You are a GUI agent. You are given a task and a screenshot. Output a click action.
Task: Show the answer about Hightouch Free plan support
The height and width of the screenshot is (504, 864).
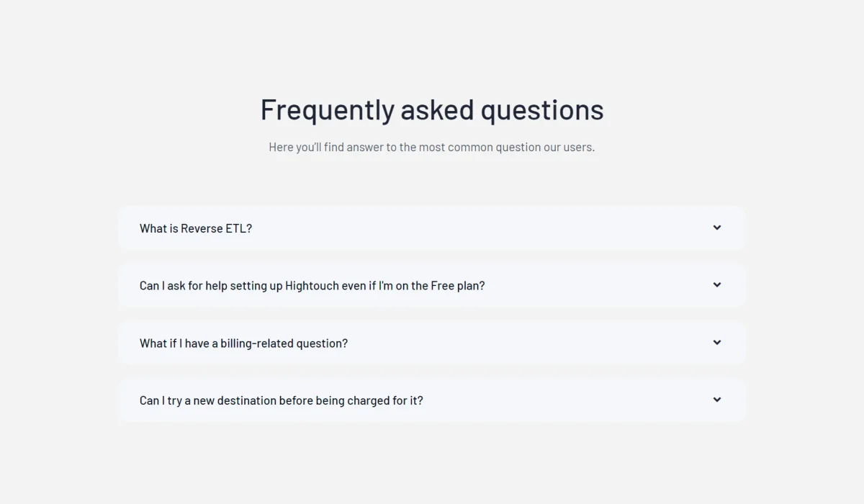(432, 285)
